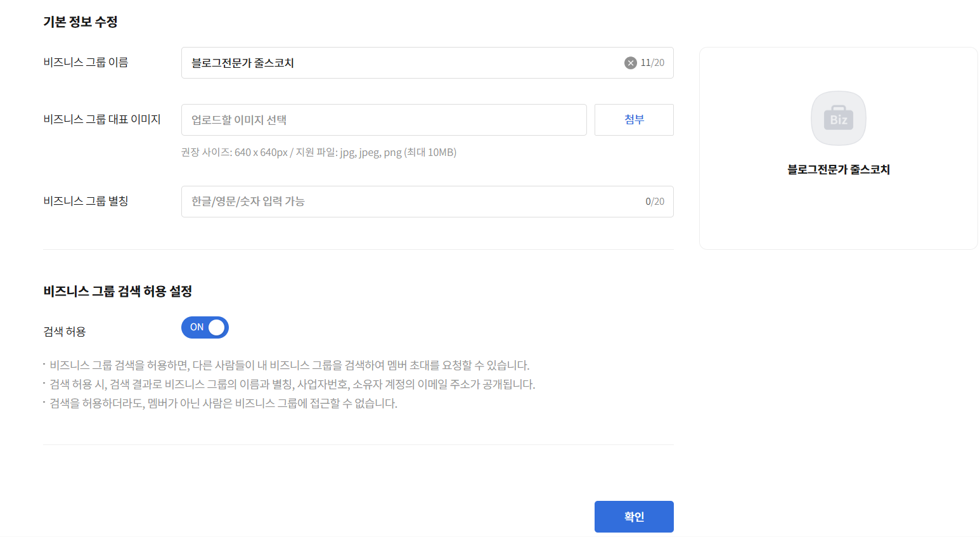
Task: Click the 11/20 character counter
Action: [x=652, y=63]
